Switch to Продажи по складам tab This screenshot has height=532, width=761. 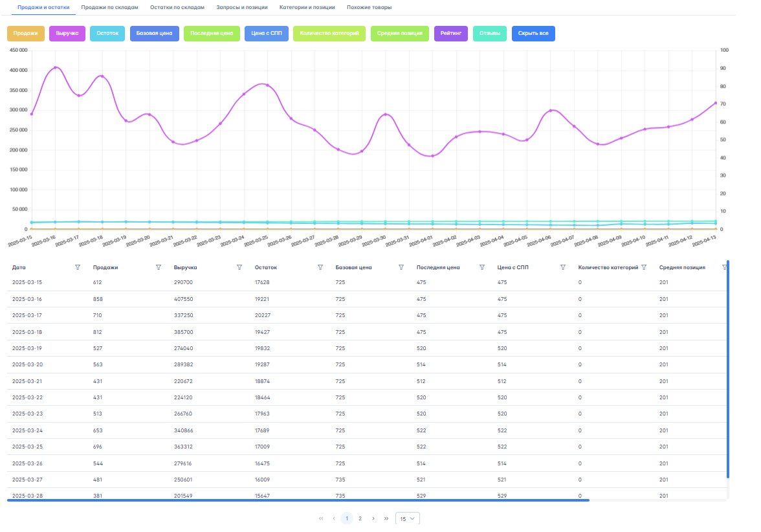click(109, 7)
